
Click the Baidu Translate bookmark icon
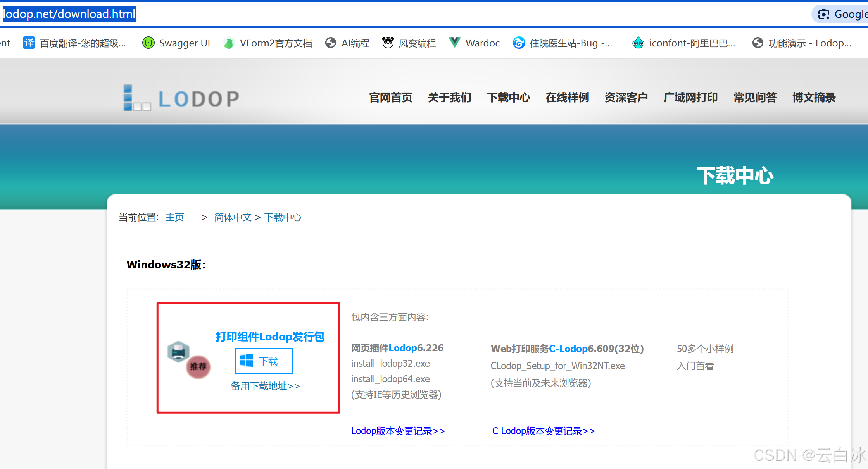pyautogui.click(x=29, y=43)
